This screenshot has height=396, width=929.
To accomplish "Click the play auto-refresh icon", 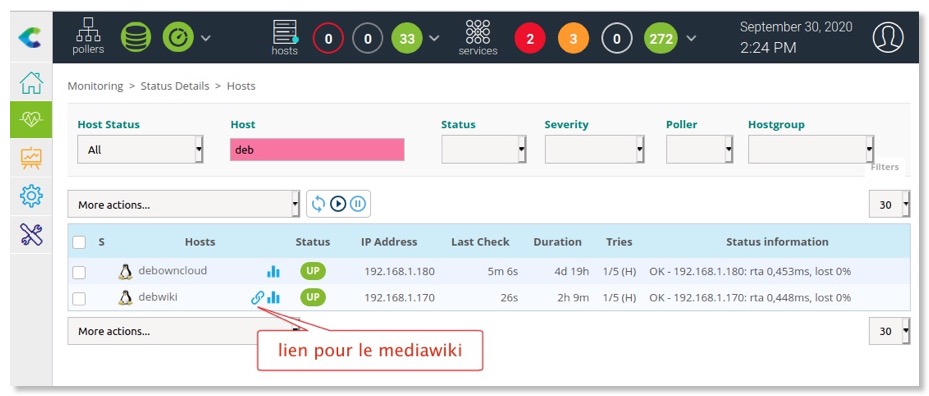I will coord(338,205).
